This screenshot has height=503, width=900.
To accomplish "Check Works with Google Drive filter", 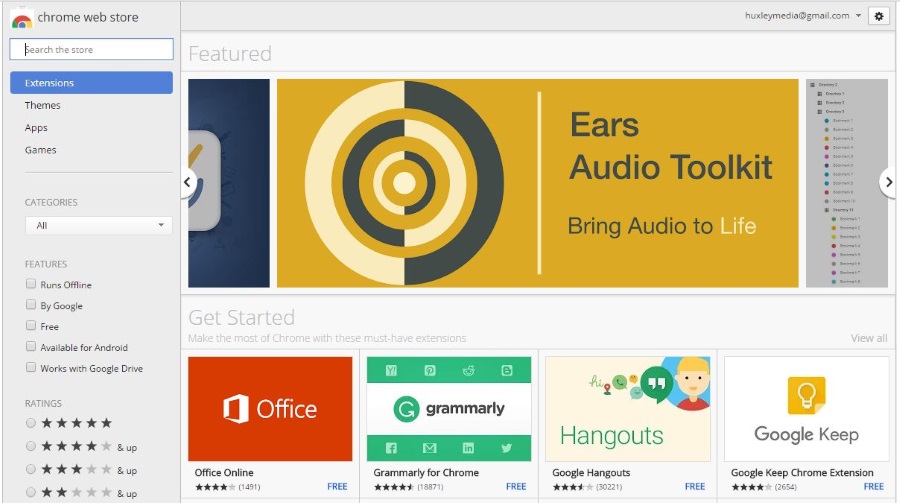I will 31,367.
